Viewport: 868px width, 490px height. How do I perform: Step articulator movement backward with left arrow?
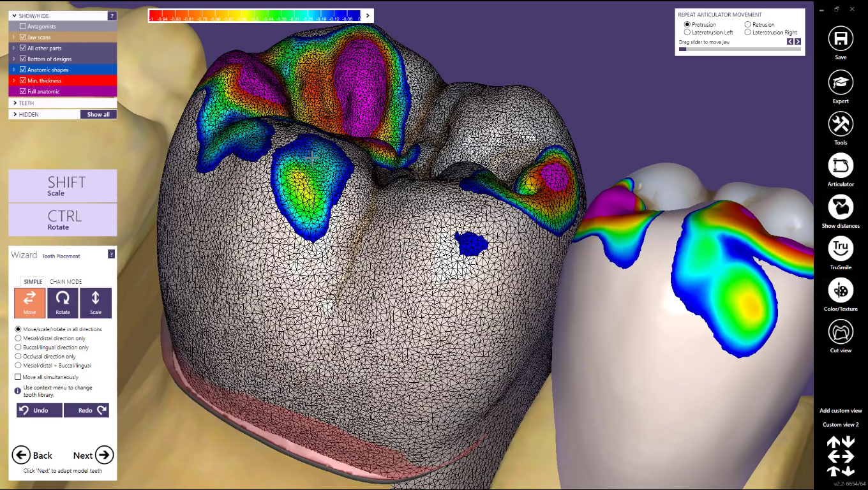coord(790,41)
